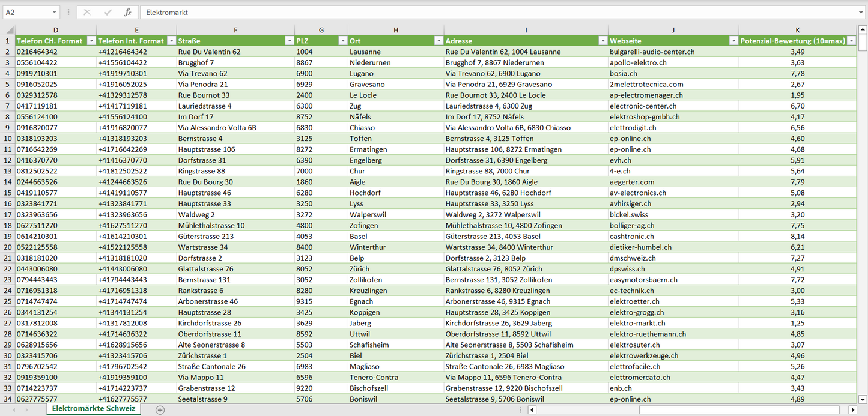
Task: Click the horizontal scrollbar left arrow
Action: [532, 410]
